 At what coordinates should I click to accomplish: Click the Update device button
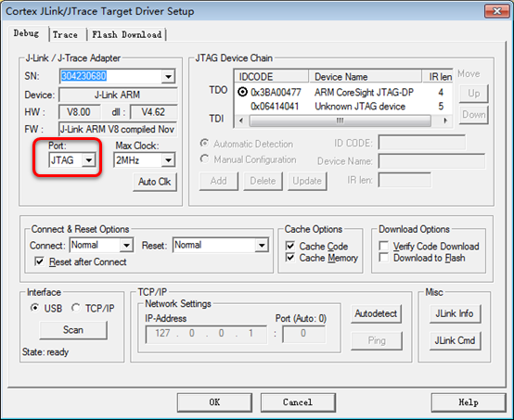[307, 181]
